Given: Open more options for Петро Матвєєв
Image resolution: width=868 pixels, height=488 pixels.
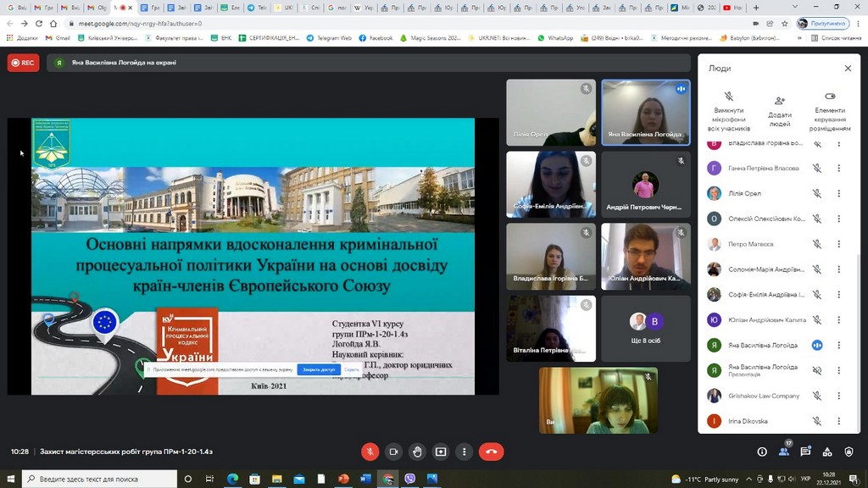Looking at the screenshot, I should (x=839, y=244).
